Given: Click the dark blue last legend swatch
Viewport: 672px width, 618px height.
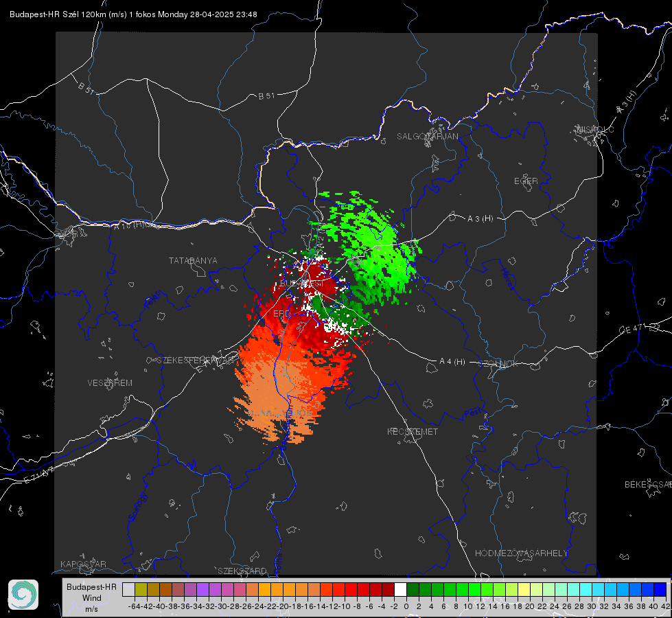Looking at the screenshot, I should [660, 589].
